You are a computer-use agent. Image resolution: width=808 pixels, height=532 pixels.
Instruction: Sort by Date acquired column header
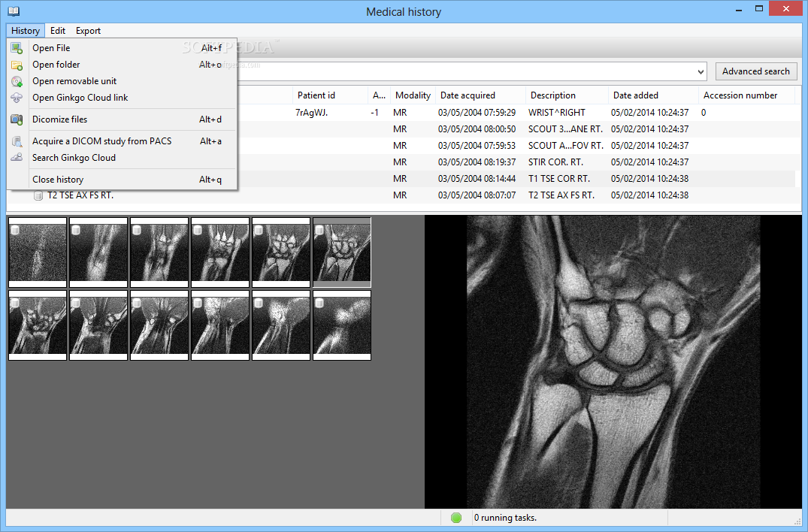(480, 95)
